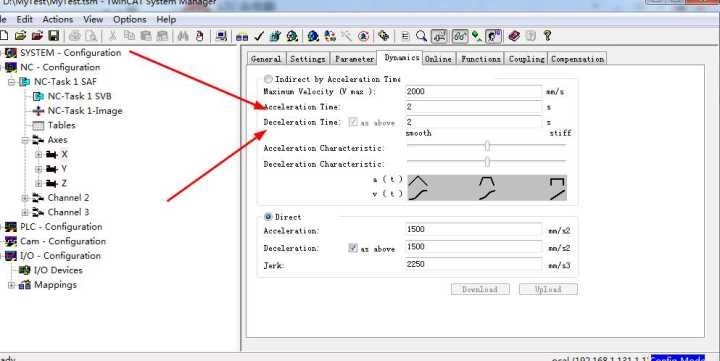Screen dimensions: 720x361
Task: Click the New document toolbar icon
Action: 4,36
